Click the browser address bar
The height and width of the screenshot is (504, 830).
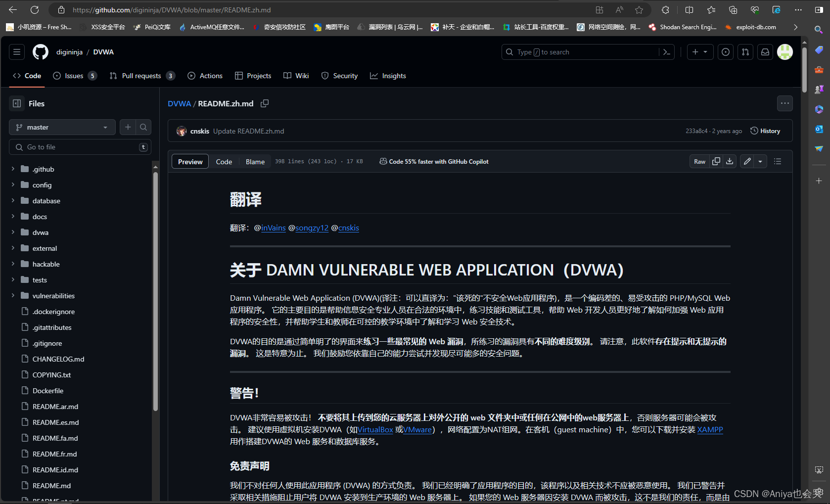click(x=326, y=10)
